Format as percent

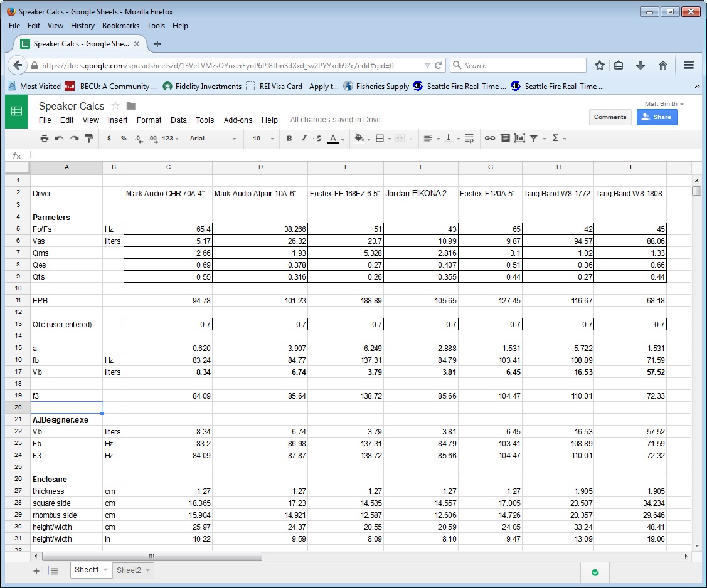point(124,139)
